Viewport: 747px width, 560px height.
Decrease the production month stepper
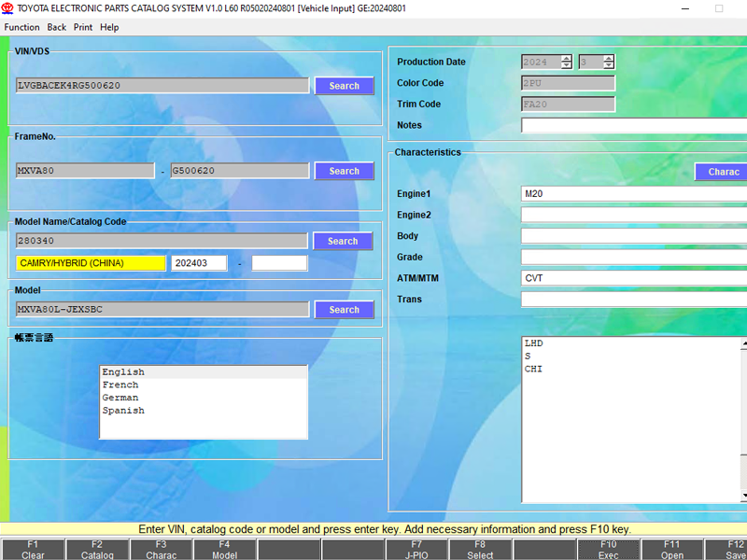pyautogui.click(x=609, y=65)
